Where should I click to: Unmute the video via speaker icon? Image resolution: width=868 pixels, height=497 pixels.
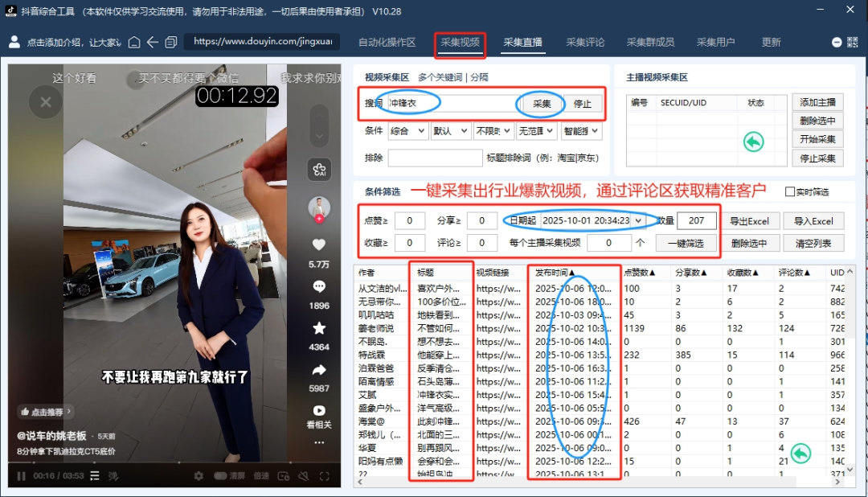point(303,476)
